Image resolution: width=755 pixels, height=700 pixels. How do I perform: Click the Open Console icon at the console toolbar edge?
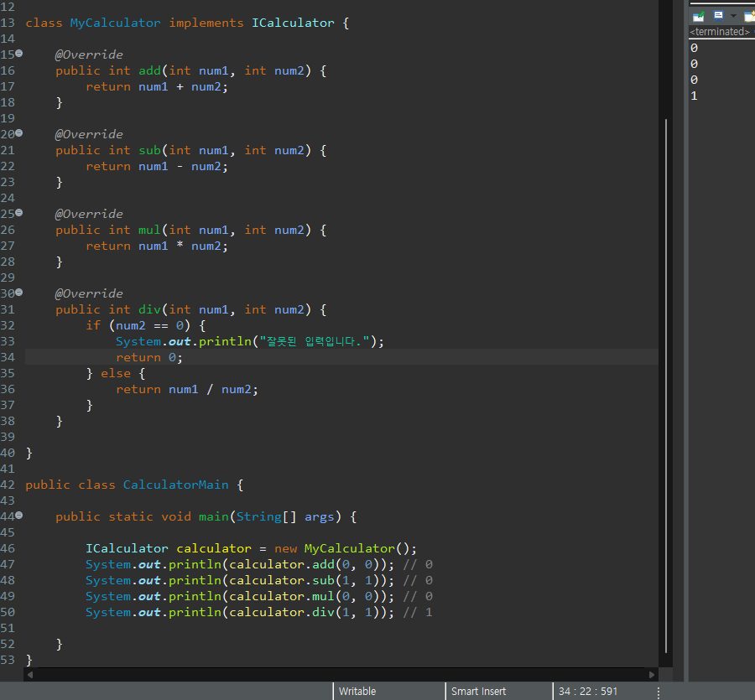750,17
